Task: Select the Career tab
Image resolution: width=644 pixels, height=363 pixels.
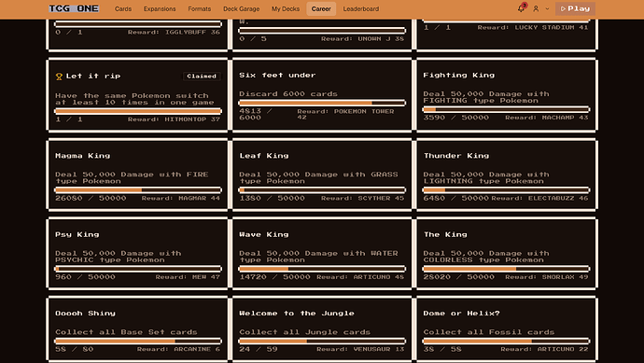Action: coord(321,8)
